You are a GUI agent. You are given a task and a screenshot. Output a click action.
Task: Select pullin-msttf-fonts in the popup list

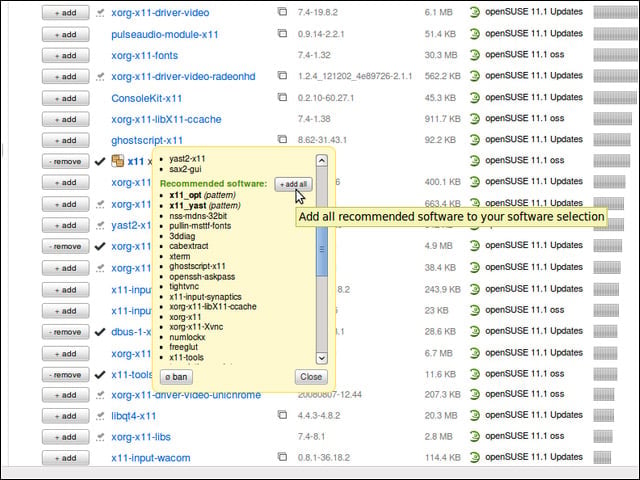(x=200, y=226)
